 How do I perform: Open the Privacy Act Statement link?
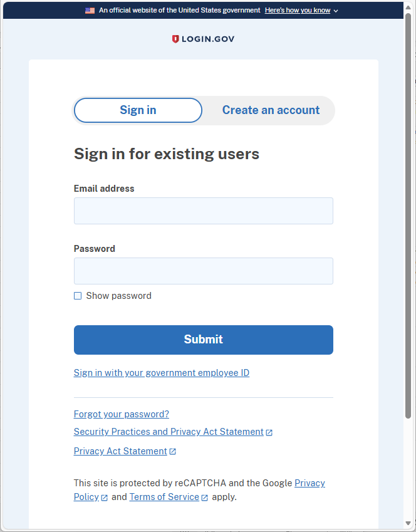click(x=119, y=451)
